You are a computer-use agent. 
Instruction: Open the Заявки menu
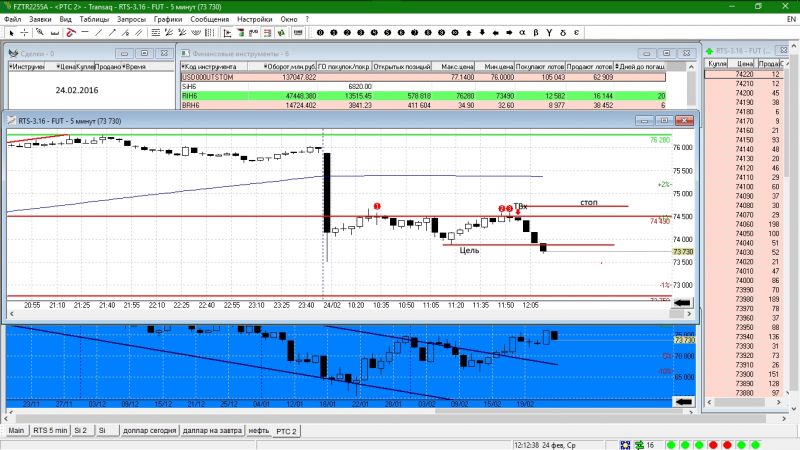40,19
